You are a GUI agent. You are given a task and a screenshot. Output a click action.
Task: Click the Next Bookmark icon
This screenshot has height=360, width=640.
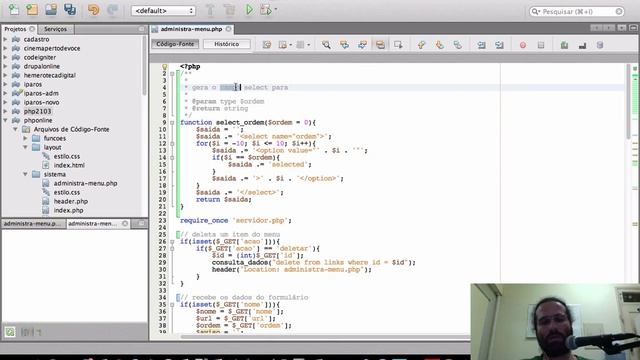tap(439, 45)
